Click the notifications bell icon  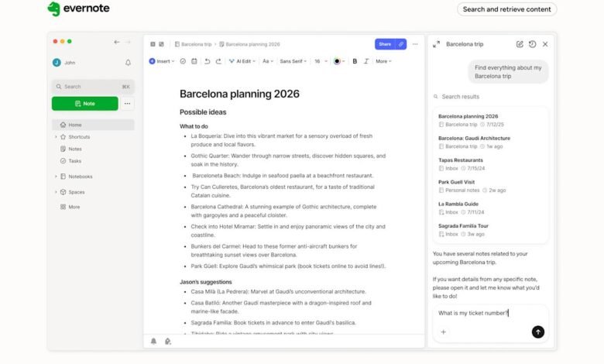pyautogui.click(x=128, y=63)
